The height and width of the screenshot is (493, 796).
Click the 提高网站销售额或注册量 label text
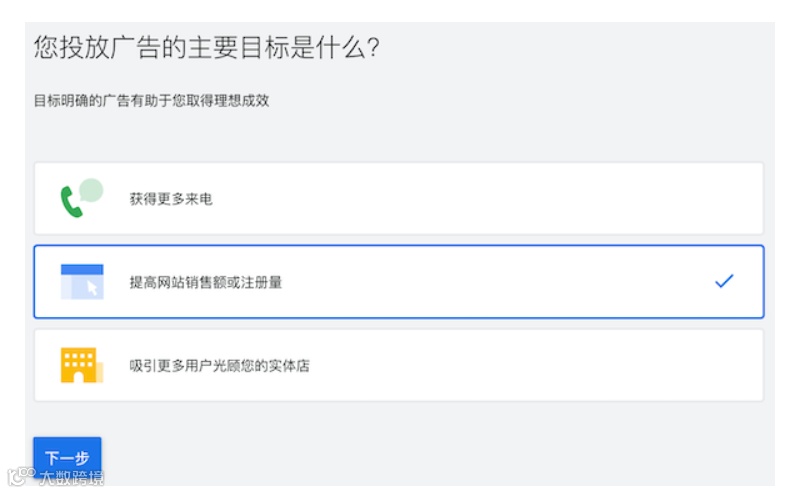tap(206, 282)
